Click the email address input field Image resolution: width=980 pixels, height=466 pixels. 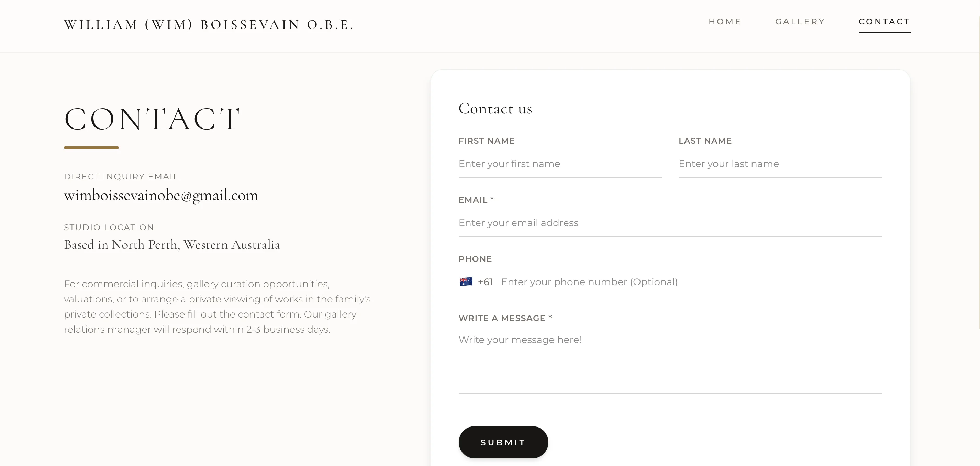670,223
